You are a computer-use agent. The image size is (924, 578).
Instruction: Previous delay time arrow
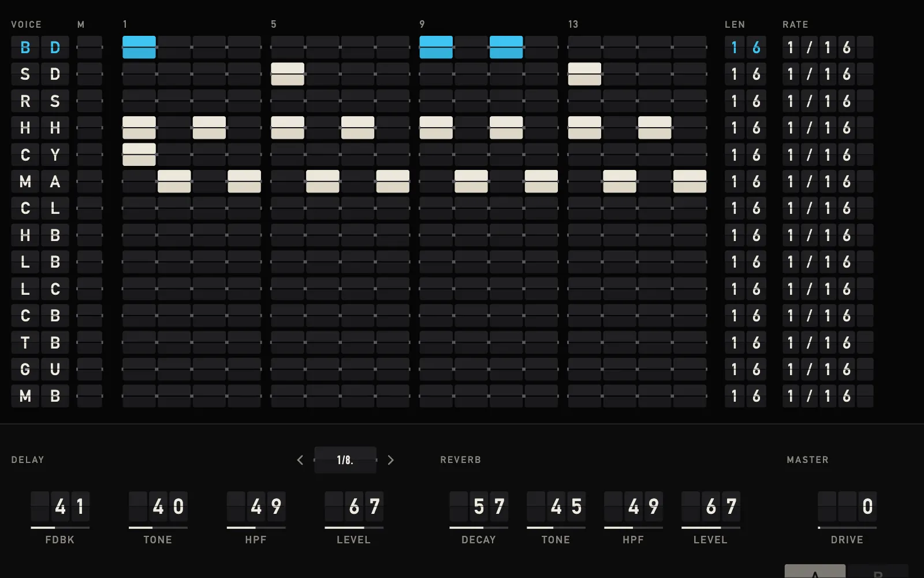click(x=300, y=460)
